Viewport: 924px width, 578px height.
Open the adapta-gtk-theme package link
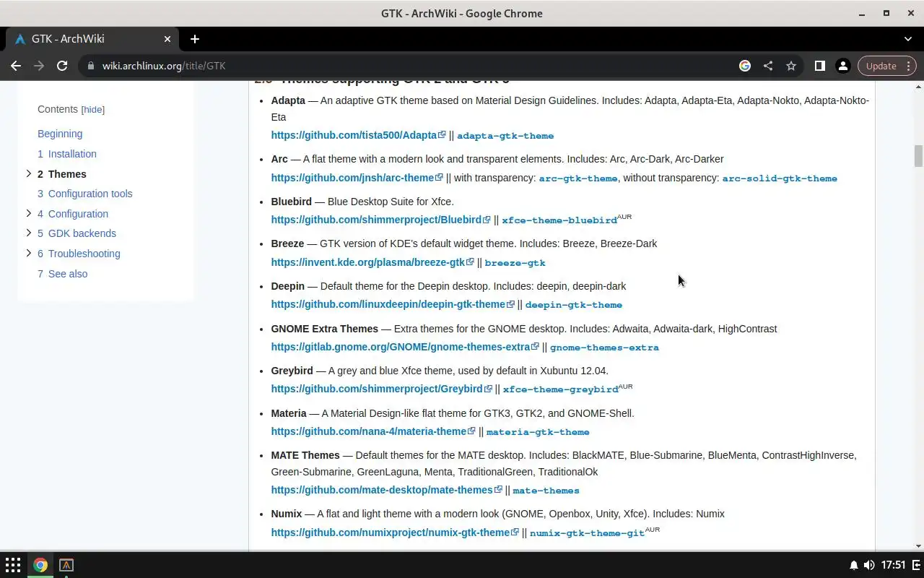(505, 136)
